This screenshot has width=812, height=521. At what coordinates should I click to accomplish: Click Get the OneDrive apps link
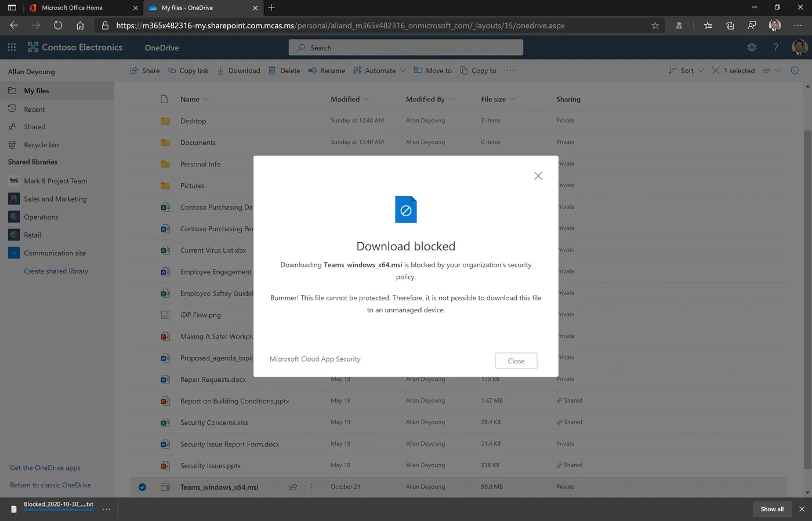point(45,468)
